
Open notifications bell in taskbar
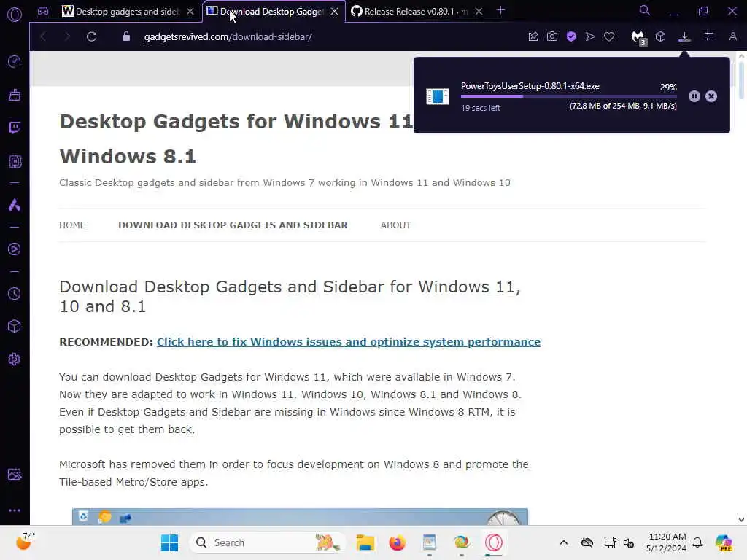pos(697,542)
